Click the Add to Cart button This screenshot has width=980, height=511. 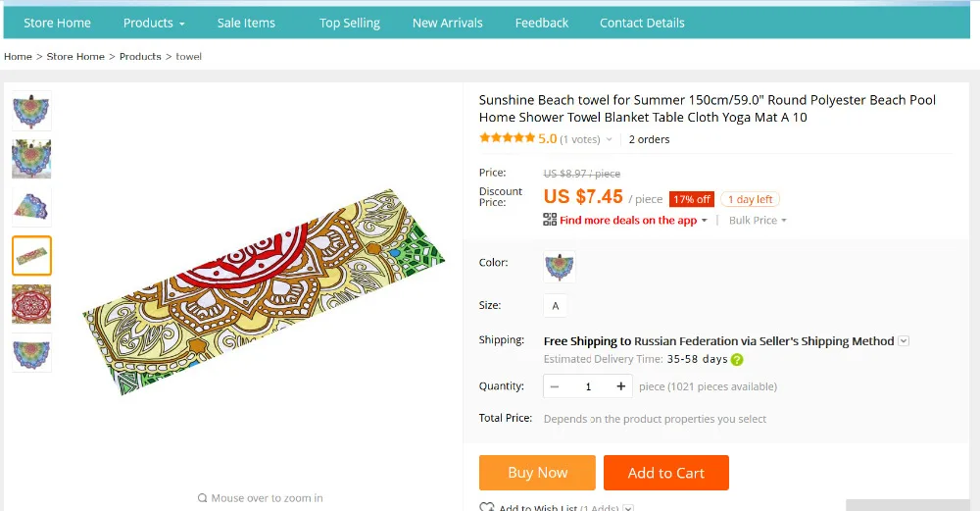[666, 473]
